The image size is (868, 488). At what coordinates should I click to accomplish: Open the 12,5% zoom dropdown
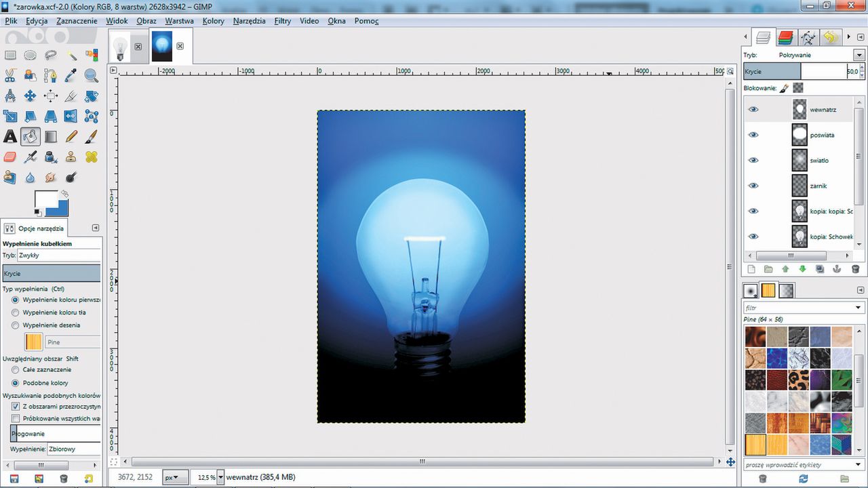pyautogui.click(x=220, y=477)
